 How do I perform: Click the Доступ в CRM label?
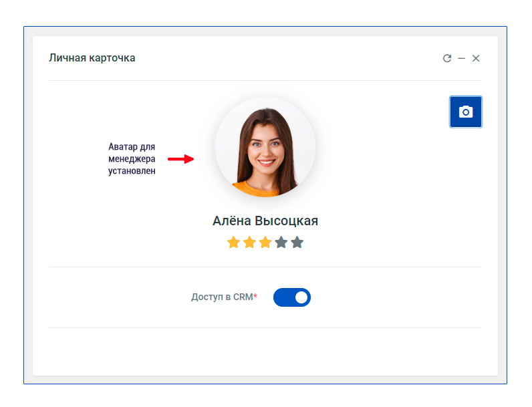225,297
